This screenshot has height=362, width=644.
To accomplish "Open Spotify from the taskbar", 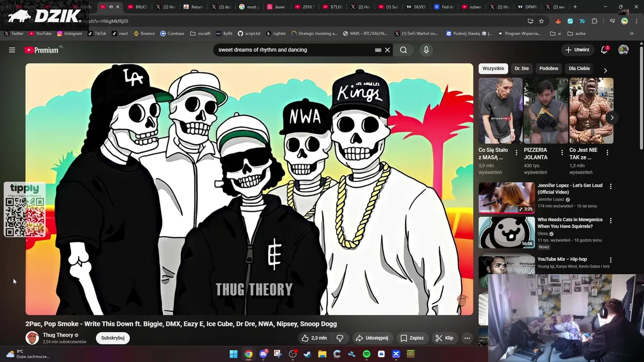I will click(x=366, y=354).
